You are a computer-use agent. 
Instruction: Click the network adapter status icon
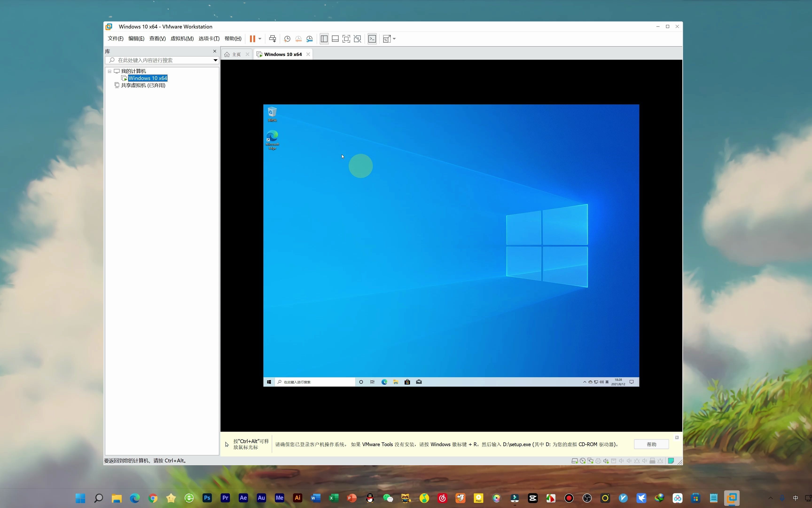[x=590, y=461]
